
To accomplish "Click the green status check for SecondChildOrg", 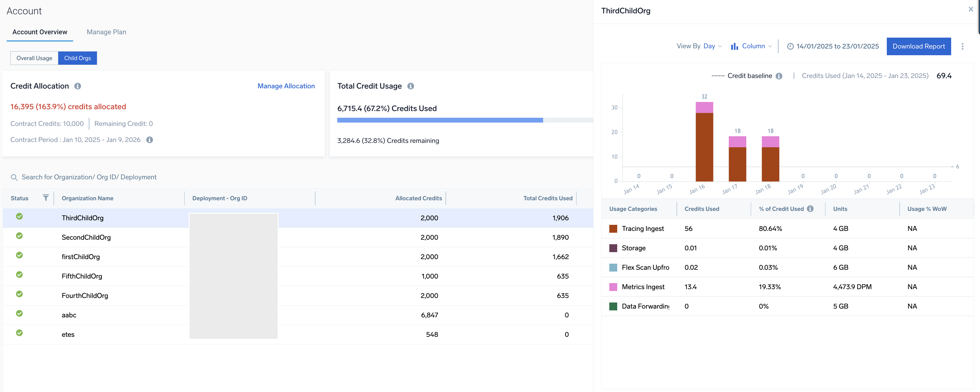I will (19, 236).
